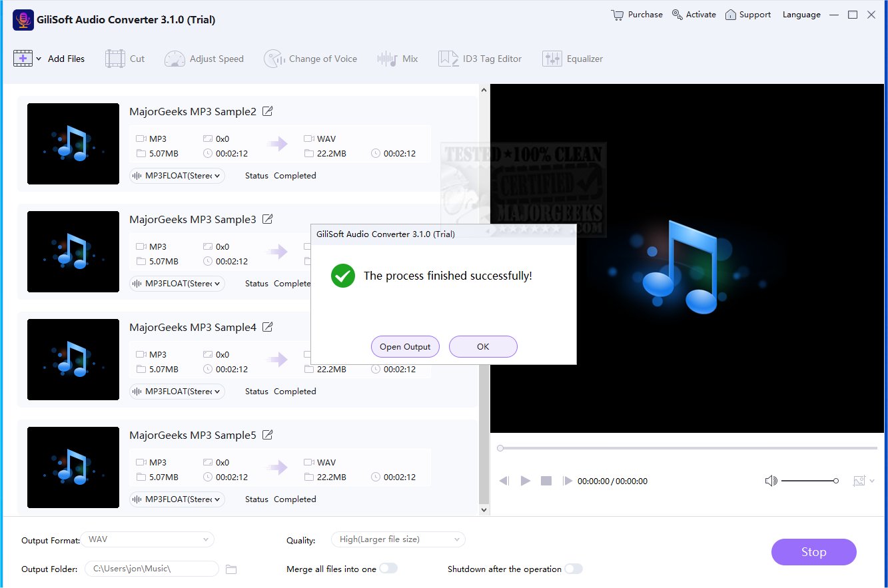Open the Equalizer tool
Viewport: 888px width, 588px height.
point(572,59)
